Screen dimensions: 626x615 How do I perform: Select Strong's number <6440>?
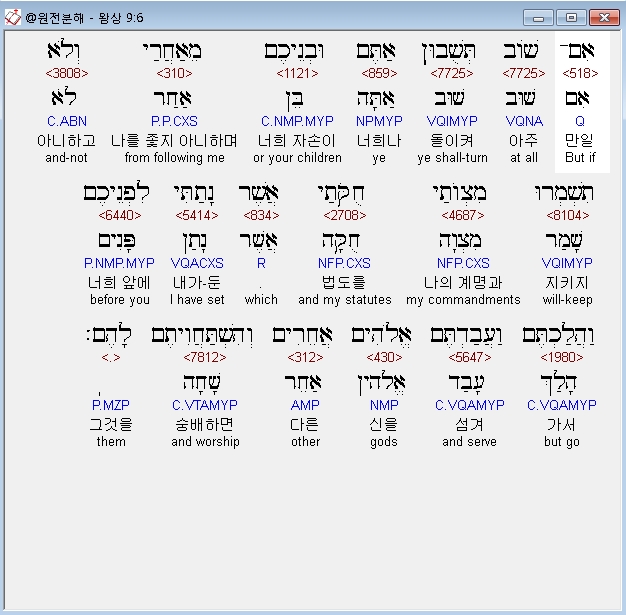click(x=120, y=215)
